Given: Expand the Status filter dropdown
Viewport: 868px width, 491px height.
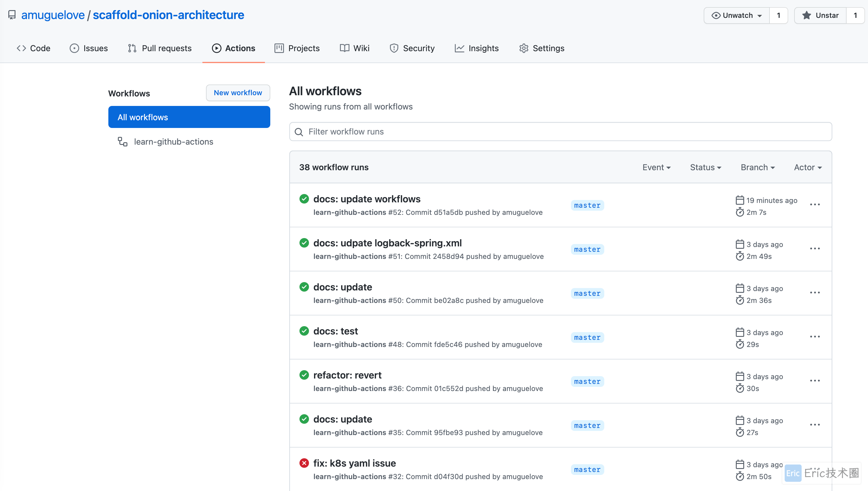Looking at the screenshot, I should click(705, 167).
